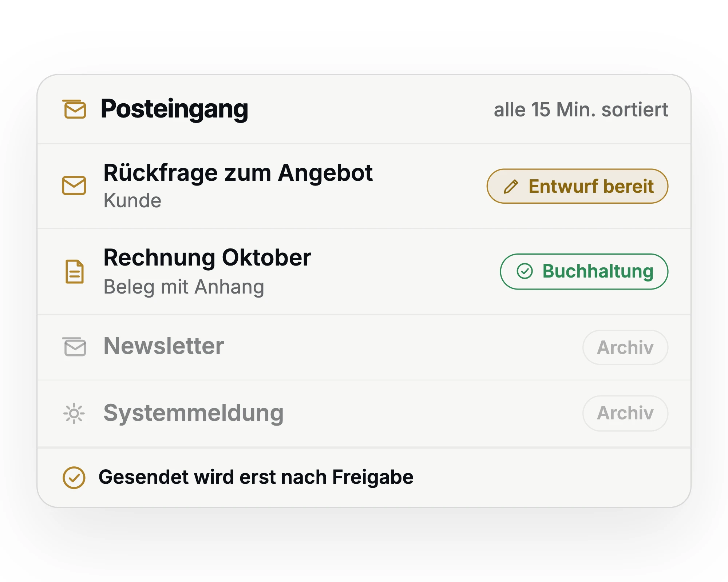728x582 pixels.
Task: Open the Rechnung Oktober message
Action: pyautogui.click(x=364, y=272)
